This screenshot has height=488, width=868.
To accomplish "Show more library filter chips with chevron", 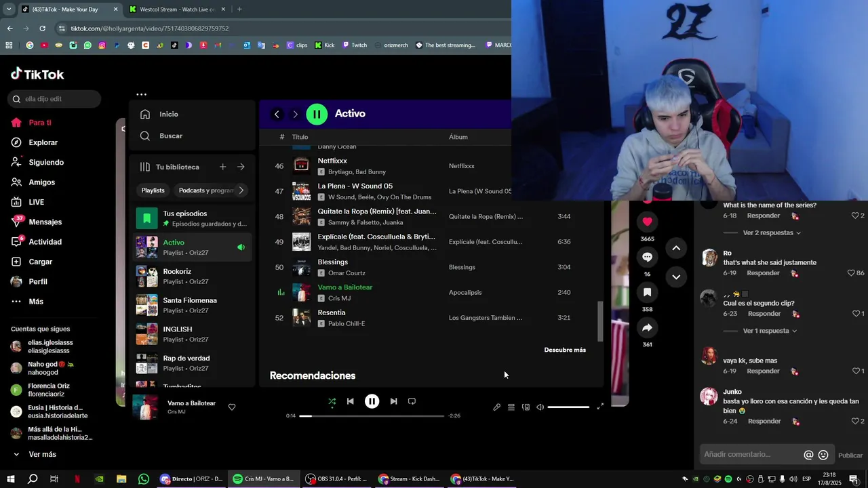I will coord(241,190).
